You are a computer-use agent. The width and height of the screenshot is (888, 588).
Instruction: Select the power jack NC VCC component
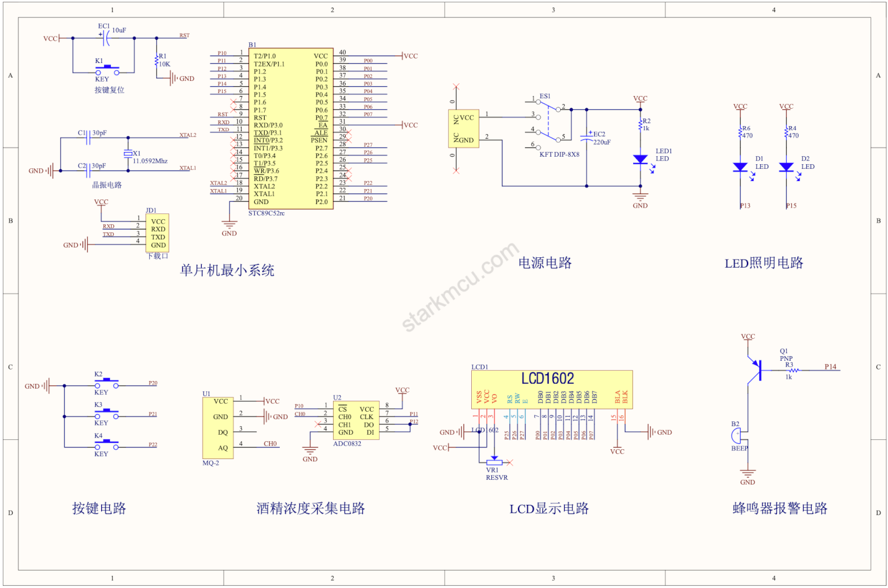464,129
